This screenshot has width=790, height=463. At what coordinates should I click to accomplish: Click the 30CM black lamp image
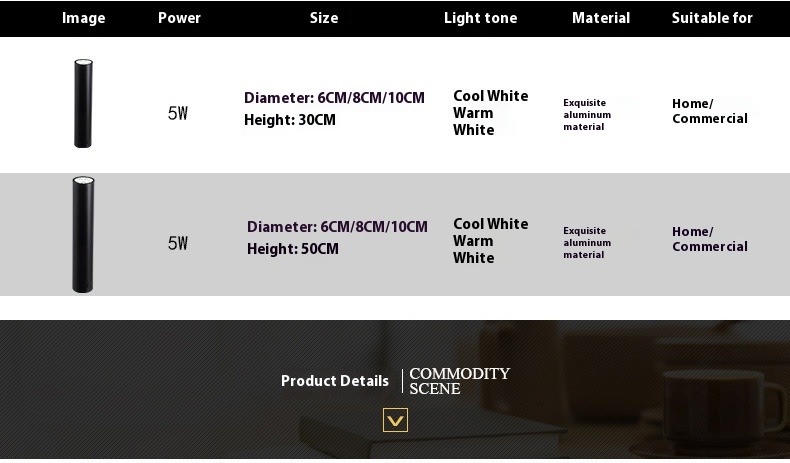click(83, 104)
